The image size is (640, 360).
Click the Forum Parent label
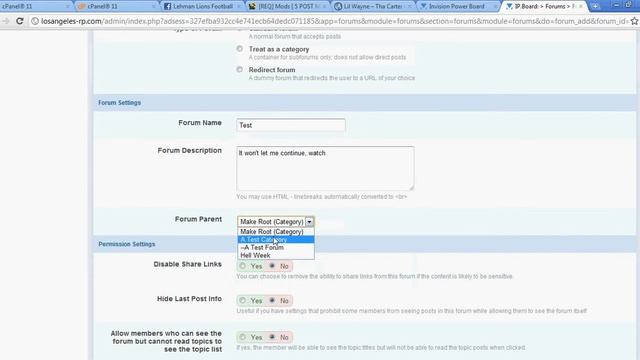click(x=198, y=219)
